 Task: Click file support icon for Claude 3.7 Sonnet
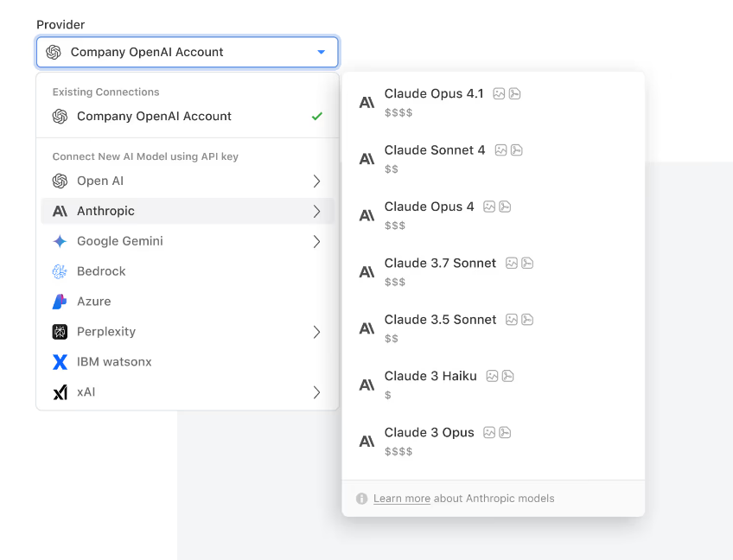[x=527, y=264]
